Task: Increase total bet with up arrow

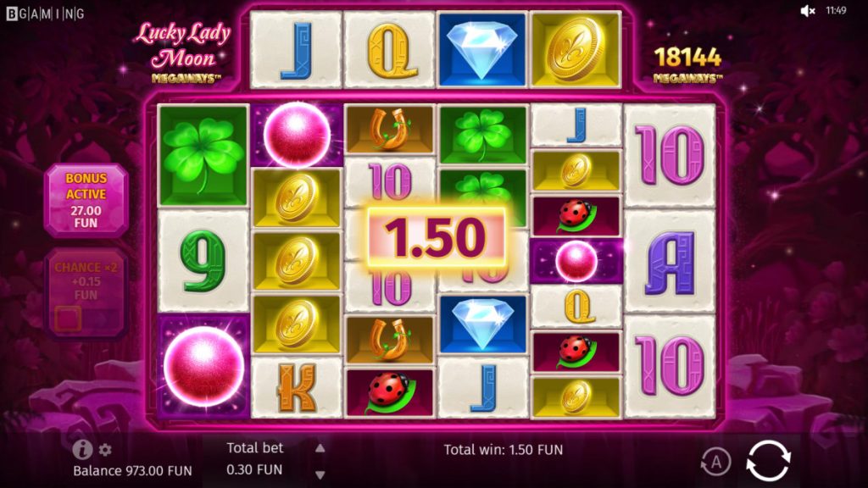Action: click(x=320, y=448)
